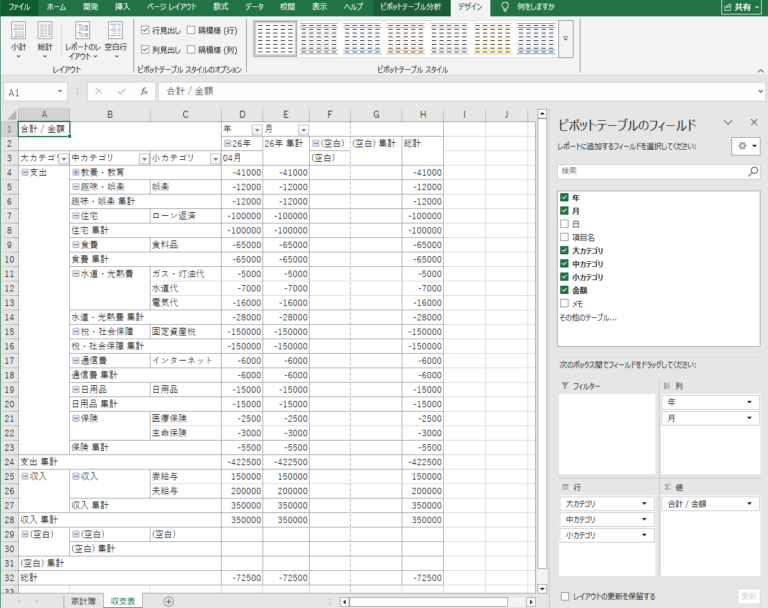The image size is (768, 608).
Task: Click the enter checkmark icon in formula bar
Action: 121,92
